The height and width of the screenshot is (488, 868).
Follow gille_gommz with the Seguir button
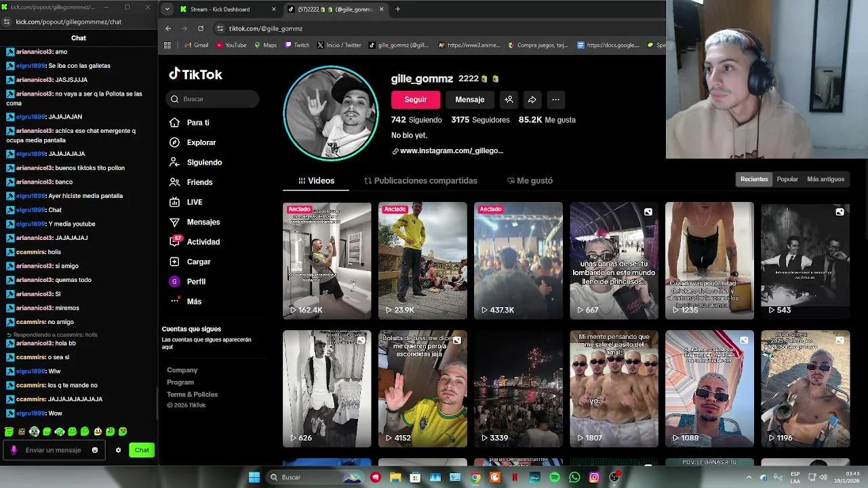click(416, 100)
